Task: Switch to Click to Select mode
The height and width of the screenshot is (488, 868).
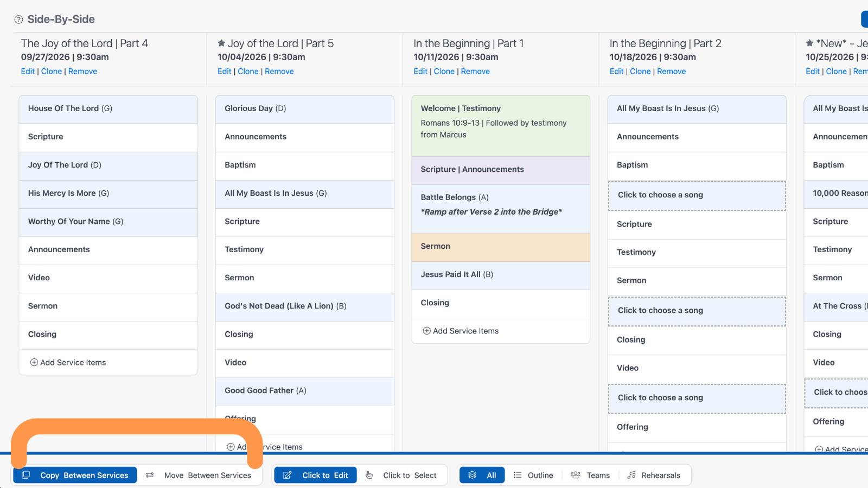Action: (401, 475)
